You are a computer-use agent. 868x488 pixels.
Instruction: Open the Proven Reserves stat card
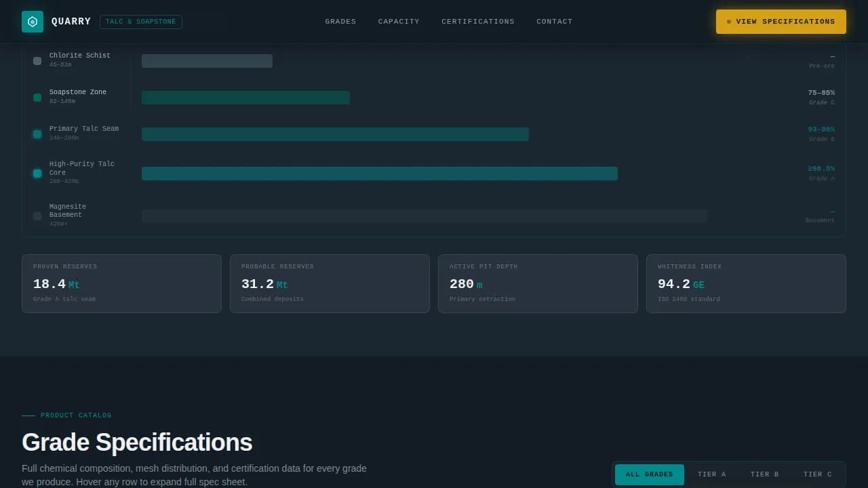(x=121, y=283)
